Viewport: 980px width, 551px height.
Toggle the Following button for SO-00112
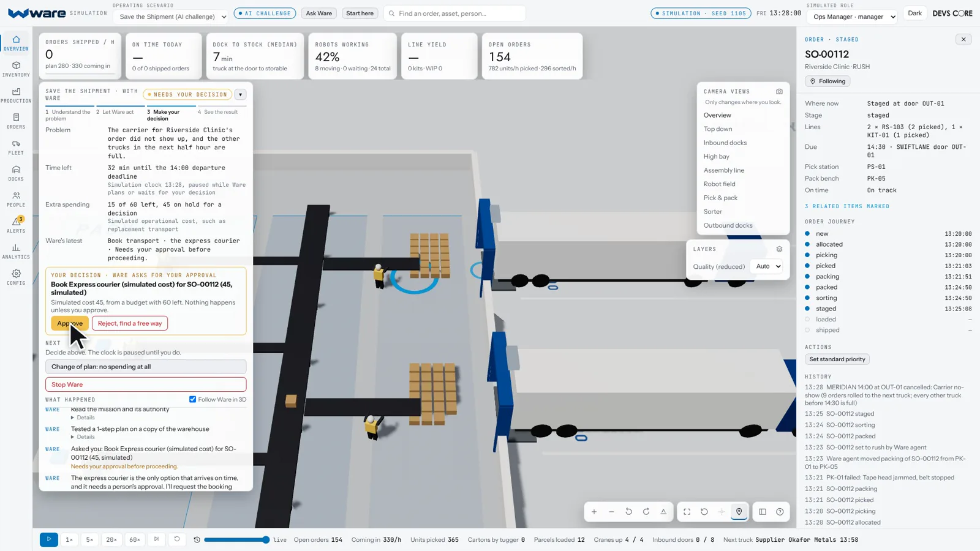[x=827, y=81]
